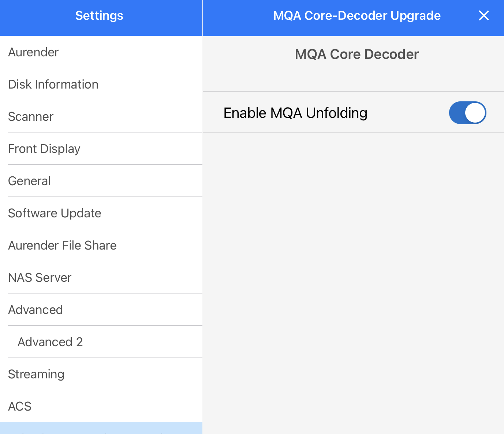This screenshot has height=434, width=504.
Task: Select Software Update entry
Action: pos(101,213)
